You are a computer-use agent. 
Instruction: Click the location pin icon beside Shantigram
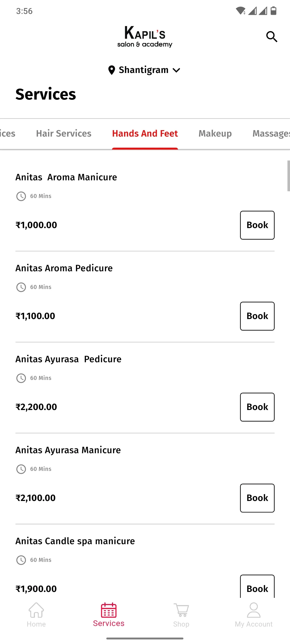click(111, 70)
